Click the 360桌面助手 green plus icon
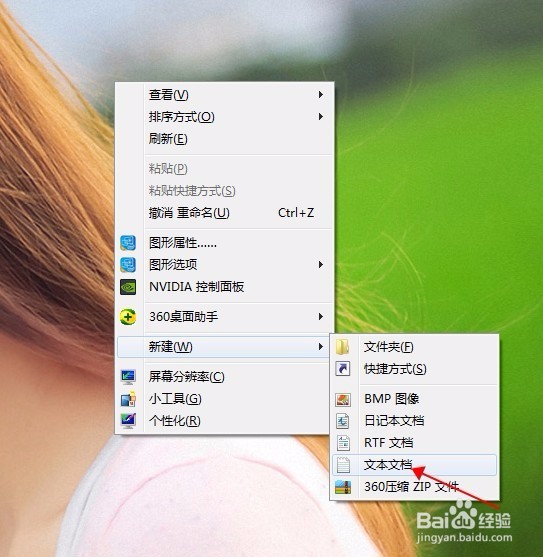The image size is (543, 557). [128, 317]
